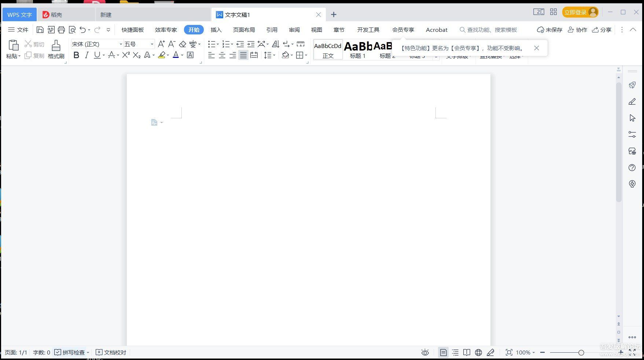Click the yellow highlight color button
This screenshot has width=644, height=360.
click(162, 55)
